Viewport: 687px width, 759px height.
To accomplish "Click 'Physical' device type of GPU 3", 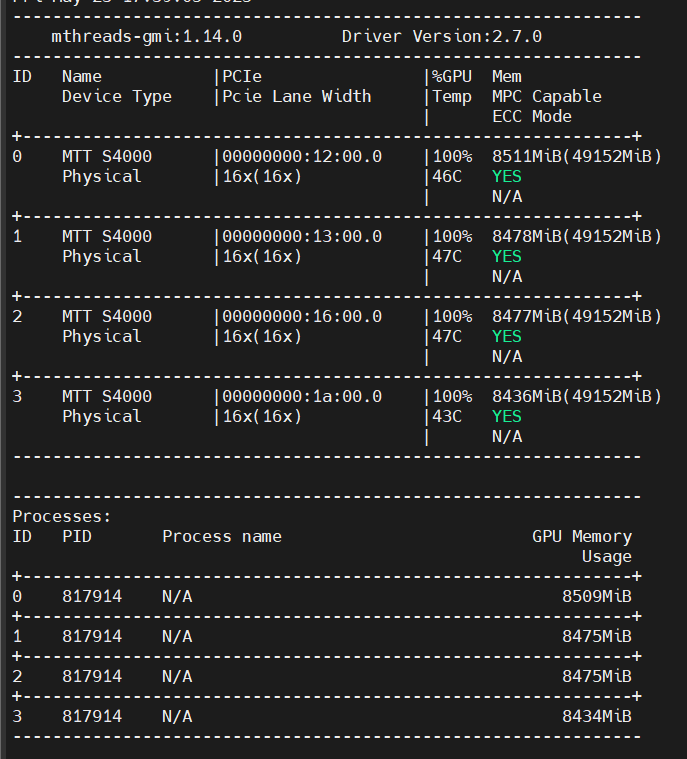I will pyautogui.click(x=102, y=417).
